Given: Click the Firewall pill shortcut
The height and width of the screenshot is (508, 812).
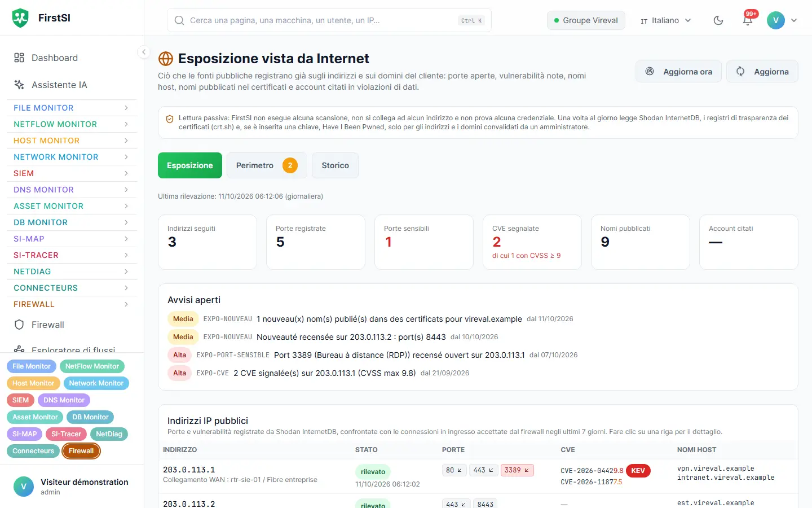Looking at the screenshot, I should click(81, 451).
